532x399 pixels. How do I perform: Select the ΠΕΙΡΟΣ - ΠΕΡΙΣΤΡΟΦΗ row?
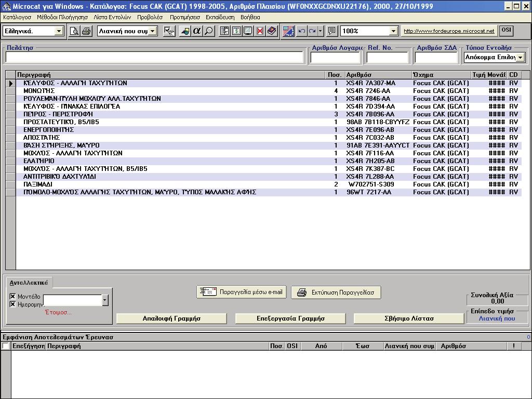coord(269,114)
